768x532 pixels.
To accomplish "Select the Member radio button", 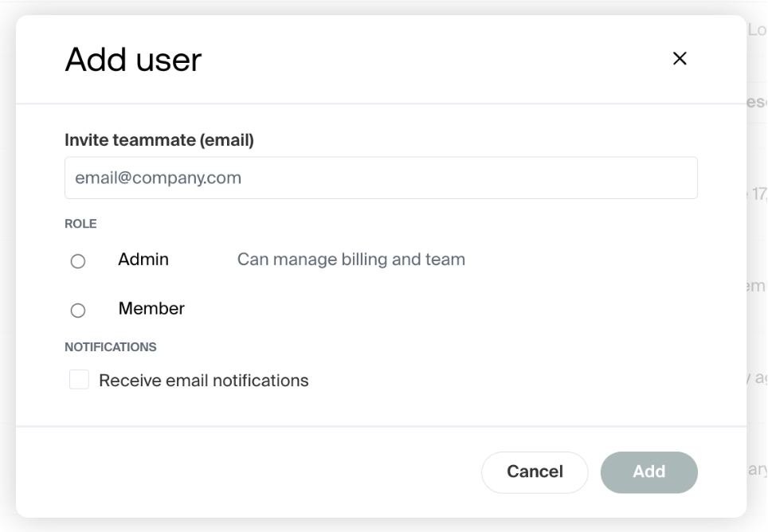I will 78,311.
